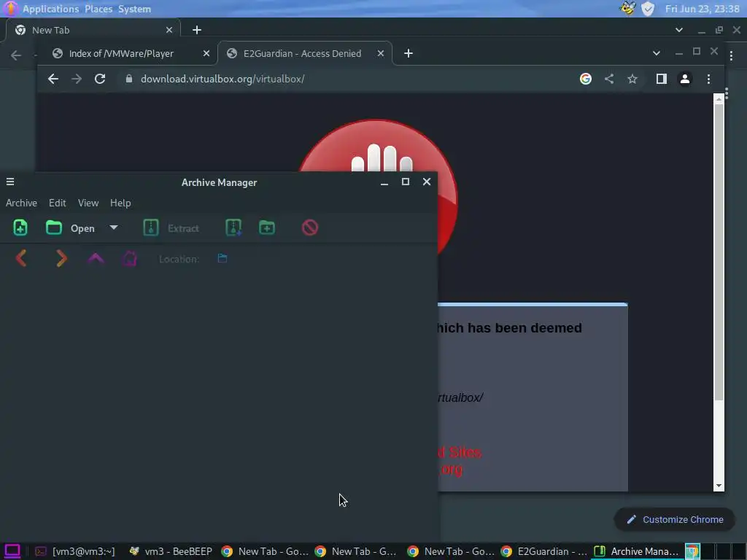Click the clock showing Fri Jun 23
Viewport: 747px width, 560px height.
click(x=703, y=9)
